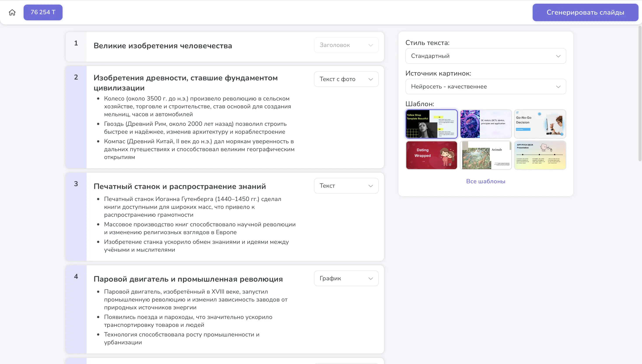Click the slide 4 number handle
This screenshot has width=642, height=364.
point(76,277)
